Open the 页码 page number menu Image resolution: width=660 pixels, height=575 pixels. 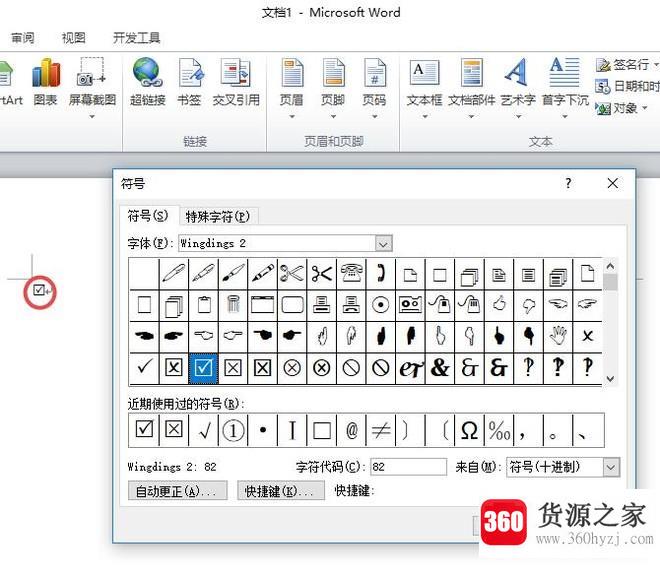pos(374,82)
